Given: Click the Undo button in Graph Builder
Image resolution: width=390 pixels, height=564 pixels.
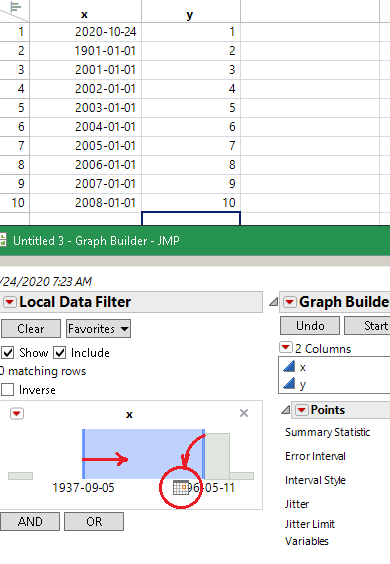Looking at the screenshot, I should [310, 326].
